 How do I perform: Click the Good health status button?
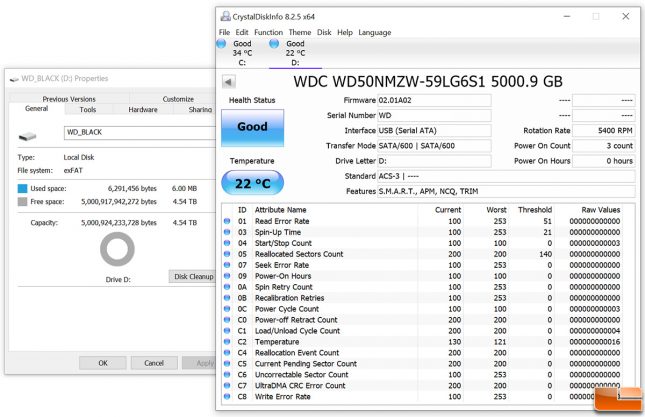[x=252, y=127]
